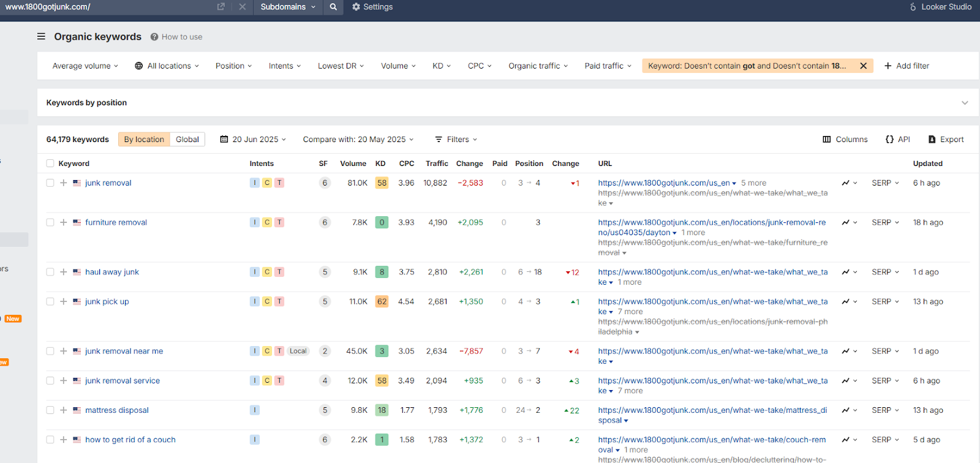Image resolution: width=980 pixels, height=463 pixels.
Task: Switch to the Global tab
Action: point(187,140)
